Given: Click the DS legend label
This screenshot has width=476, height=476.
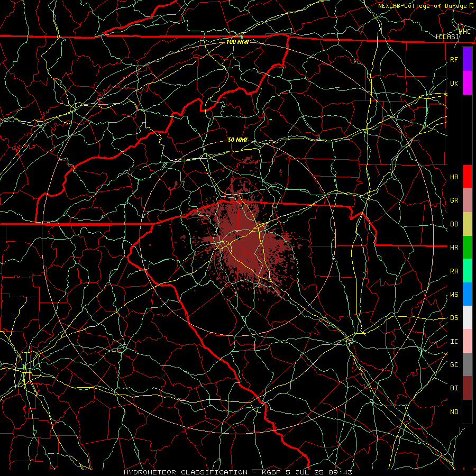Looking at the screenshot, I should [454, 318].
